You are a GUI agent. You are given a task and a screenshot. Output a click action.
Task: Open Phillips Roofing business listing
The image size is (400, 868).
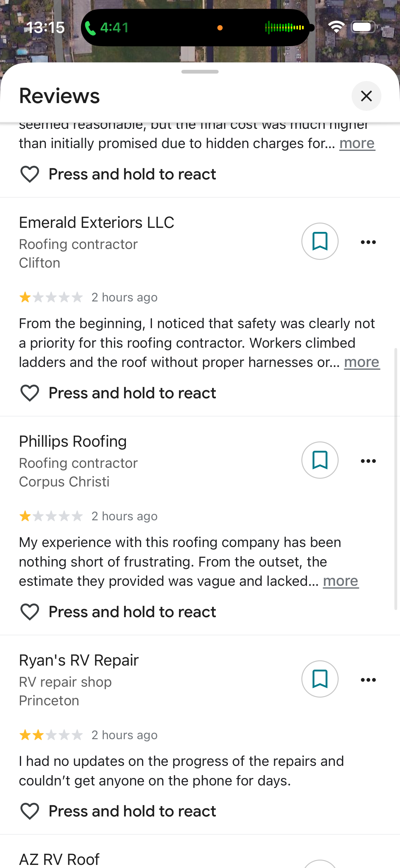click(73, 441)
